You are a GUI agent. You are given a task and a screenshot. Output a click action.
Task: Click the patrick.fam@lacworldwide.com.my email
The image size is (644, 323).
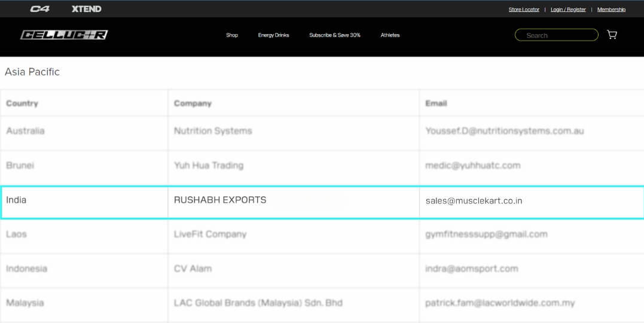[x=499, y=303]
